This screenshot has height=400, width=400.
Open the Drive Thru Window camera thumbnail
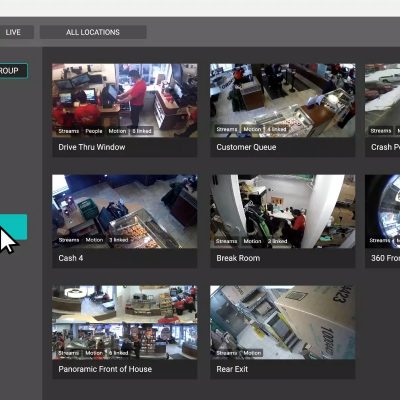click(125, 100)
